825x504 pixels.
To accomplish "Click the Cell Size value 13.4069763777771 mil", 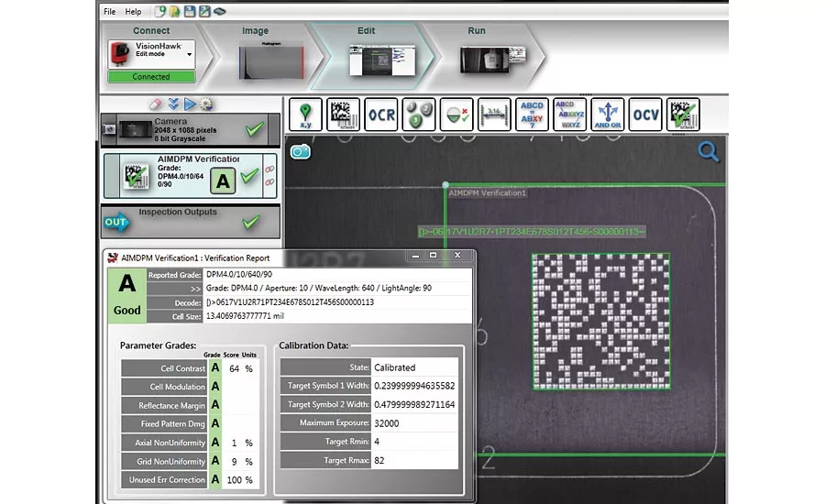I will (245, 315).
